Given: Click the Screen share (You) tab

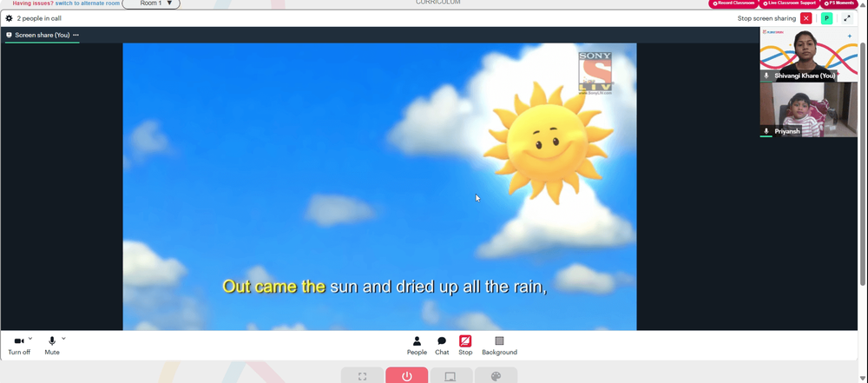Looking at the screenshot, I should pyautogui.click(x=42, y=35).
